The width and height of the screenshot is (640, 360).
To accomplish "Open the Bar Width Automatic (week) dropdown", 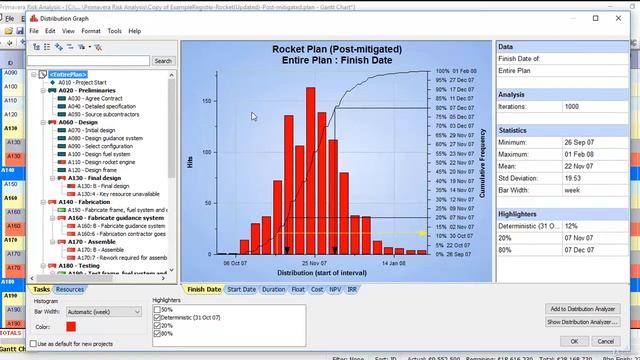I will click(x=104, y=312).
